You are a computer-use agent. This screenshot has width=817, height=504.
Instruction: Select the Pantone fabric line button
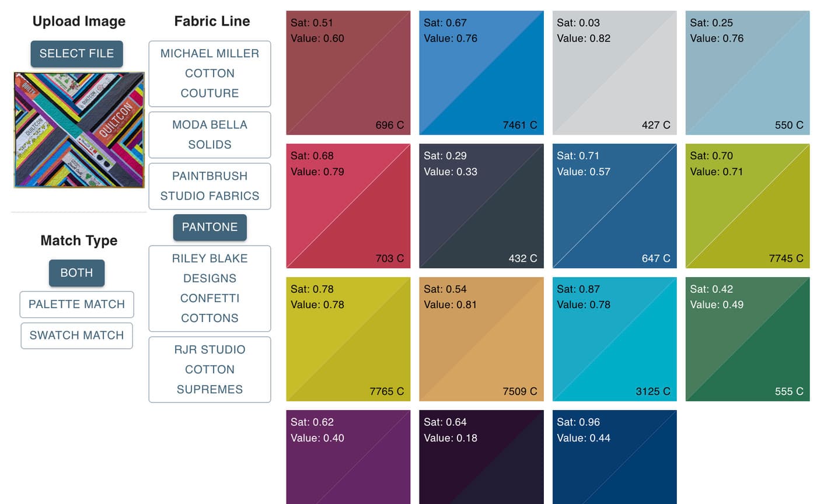pyautogui.click(x=210, y=227)
